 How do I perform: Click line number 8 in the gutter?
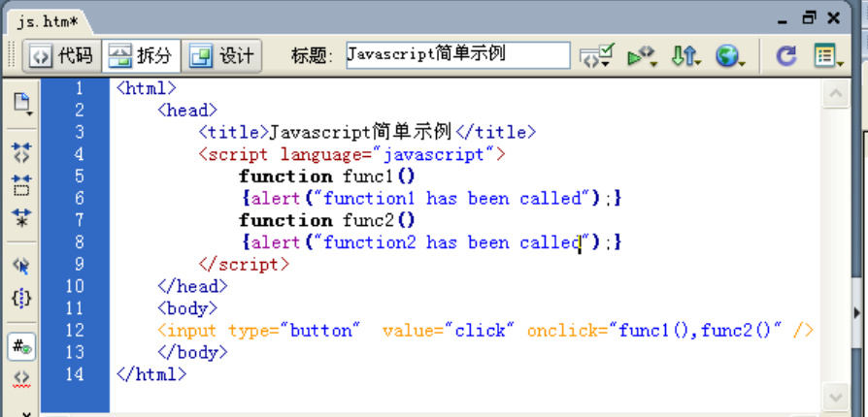79,242
